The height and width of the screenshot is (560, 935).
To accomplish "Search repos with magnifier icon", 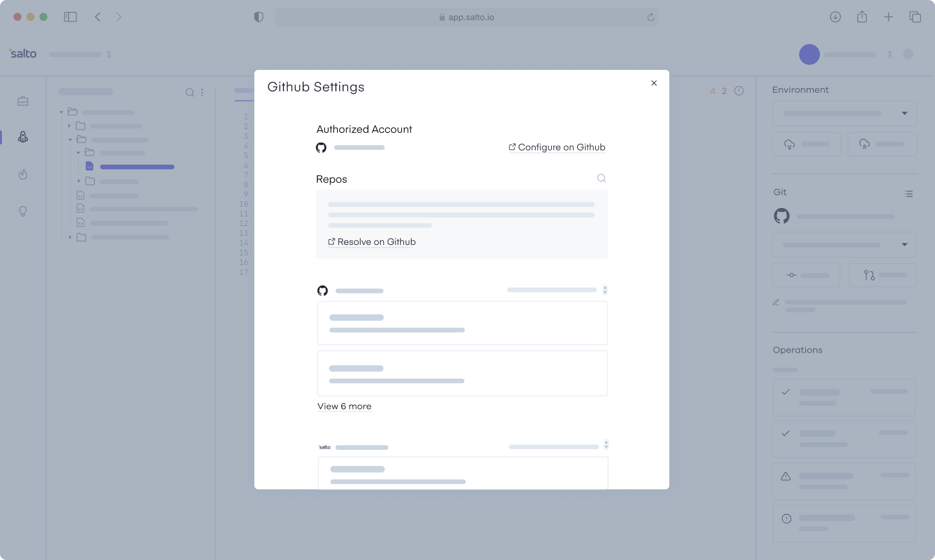I will tap(602, 178).
